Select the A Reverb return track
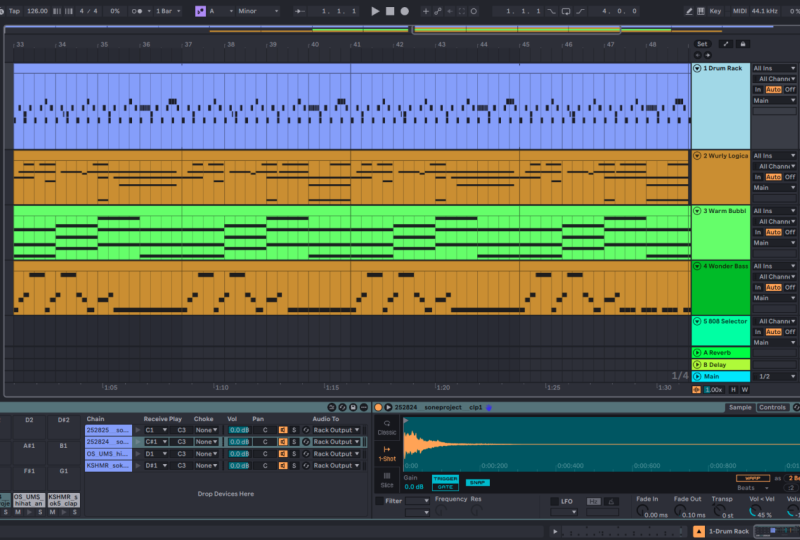 [x=721, y=353]
